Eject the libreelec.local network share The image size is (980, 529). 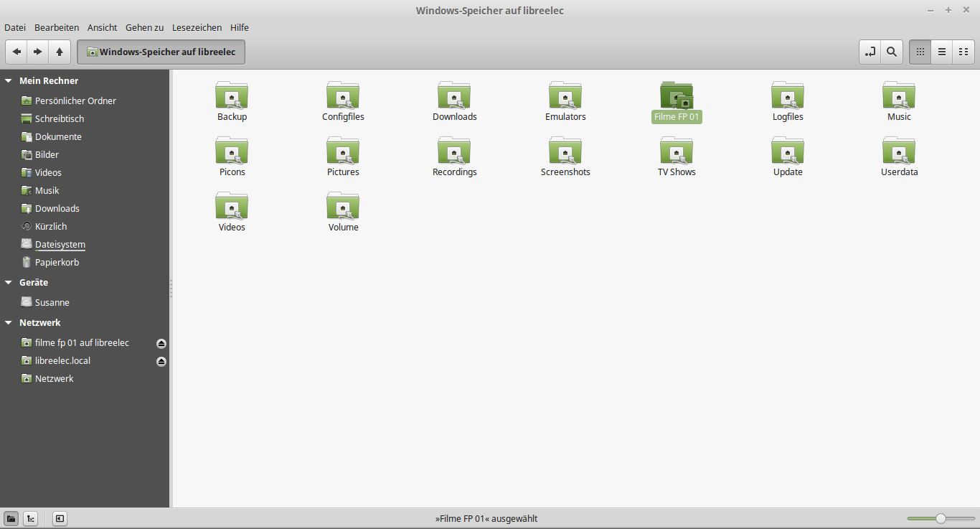(161, 361)
